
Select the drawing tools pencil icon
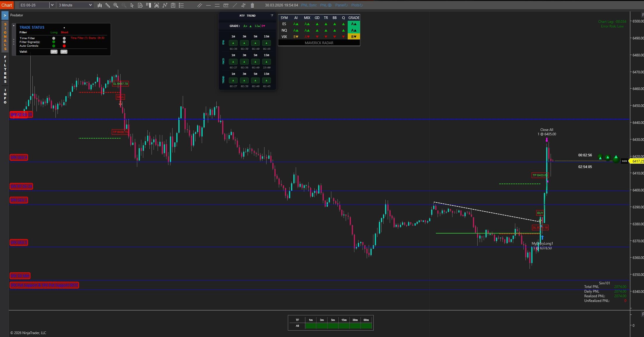click(108, 5)
